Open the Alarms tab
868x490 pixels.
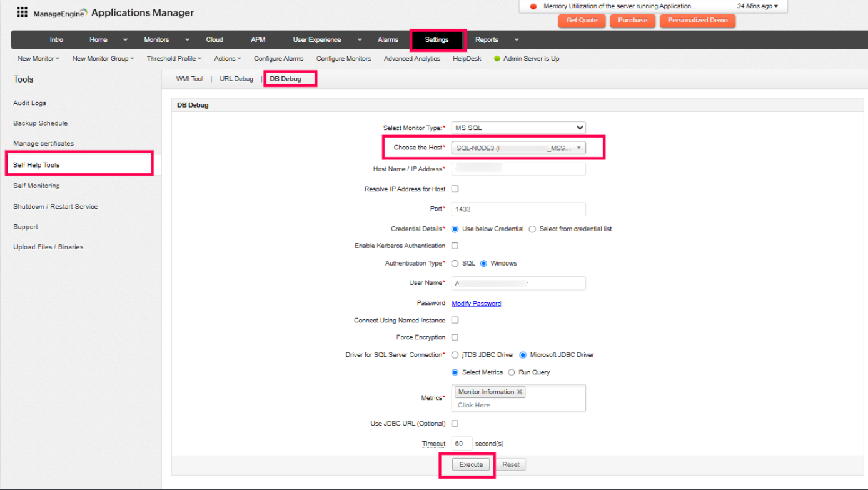[388, 40]
